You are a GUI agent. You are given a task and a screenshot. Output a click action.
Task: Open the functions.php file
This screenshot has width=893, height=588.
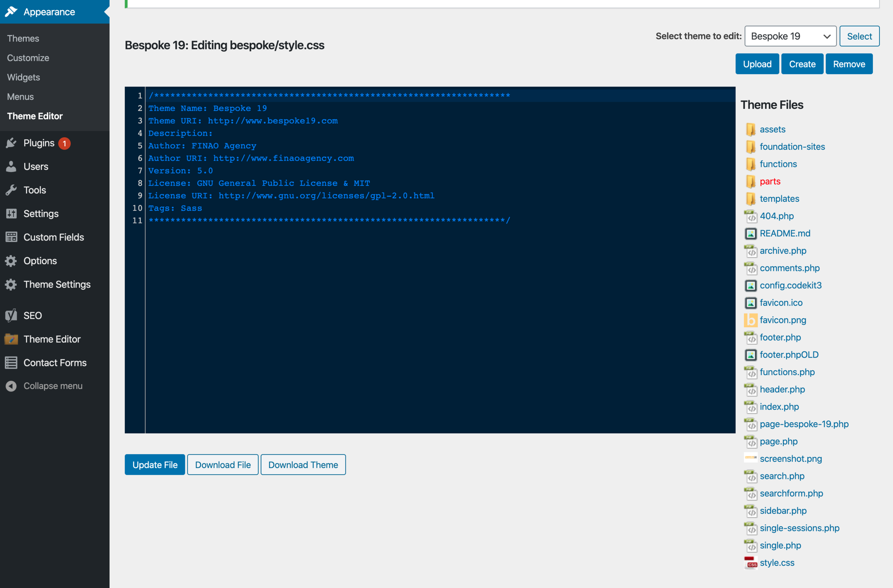click(x=787, y=372)
